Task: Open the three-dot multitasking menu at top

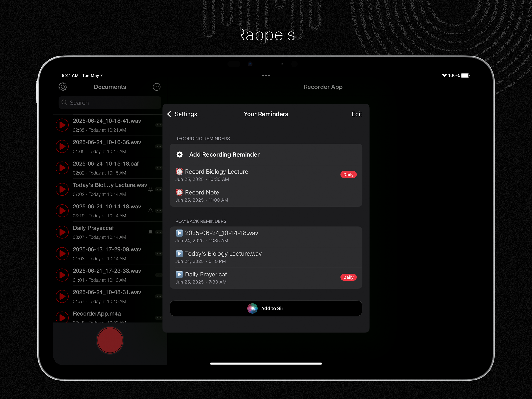Action: 266,76
